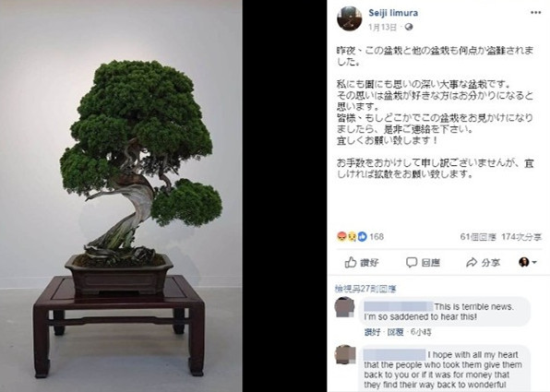Image resolution: width=550 pixels, height=392 pixels.
Task: Click the angry reaction emoji icon
Action: [341, 237]
